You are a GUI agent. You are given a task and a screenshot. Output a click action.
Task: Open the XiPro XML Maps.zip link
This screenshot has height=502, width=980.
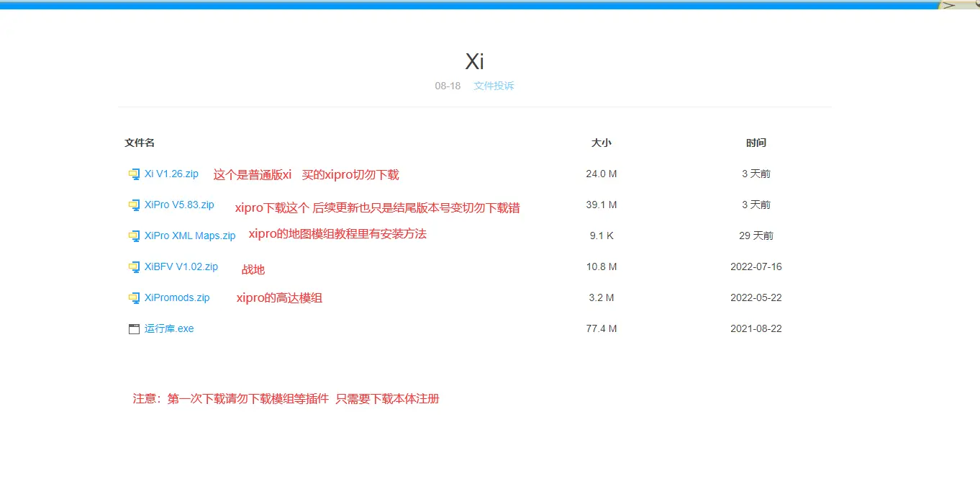tap(190, 236)
